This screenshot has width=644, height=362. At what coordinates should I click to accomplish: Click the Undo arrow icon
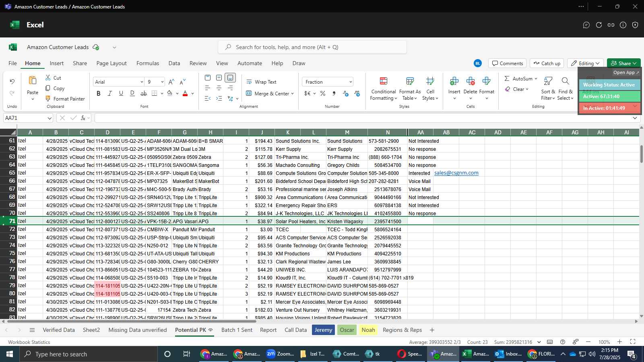tap(12, 82)
